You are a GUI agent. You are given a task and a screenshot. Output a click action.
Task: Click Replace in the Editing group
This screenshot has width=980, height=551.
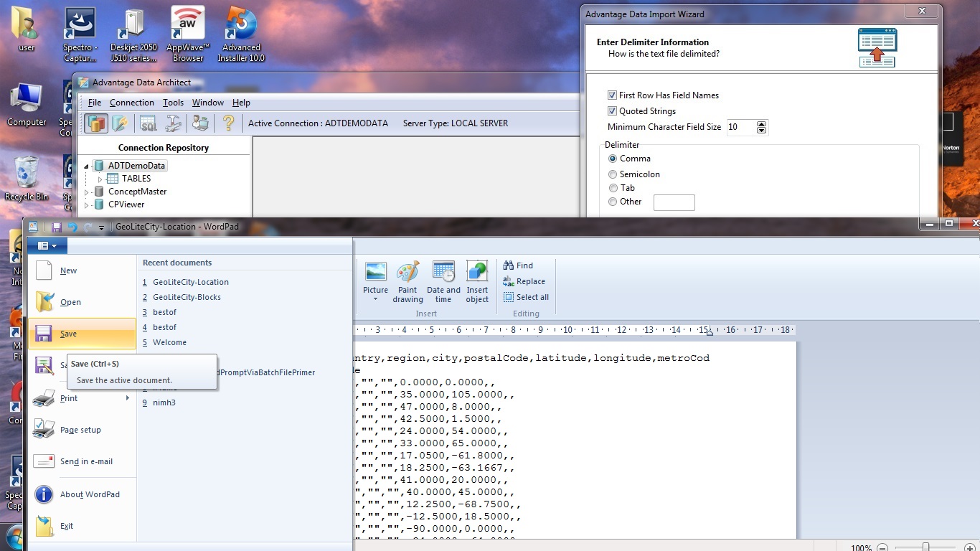click(x=530, y=281)
